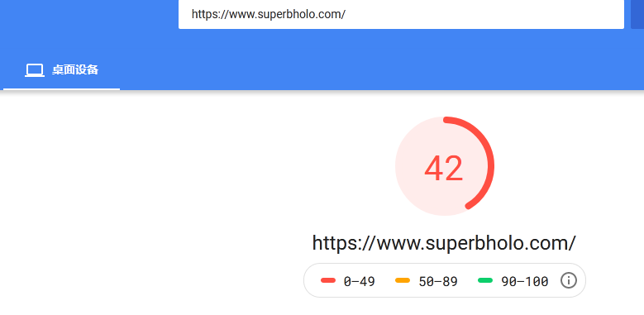Click the 90–100 range label
This screenshot has height=315, width=644.
tap(524, 281)
